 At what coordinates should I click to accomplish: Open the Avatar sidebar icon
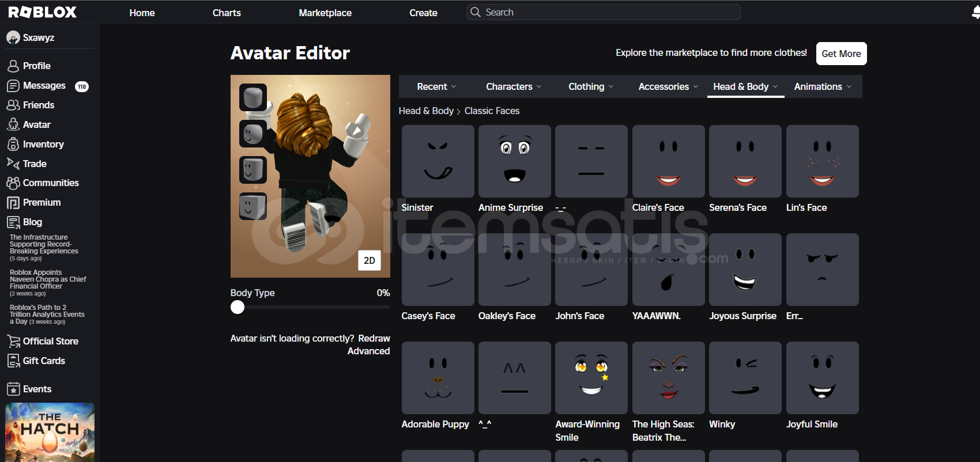point(13,125)
